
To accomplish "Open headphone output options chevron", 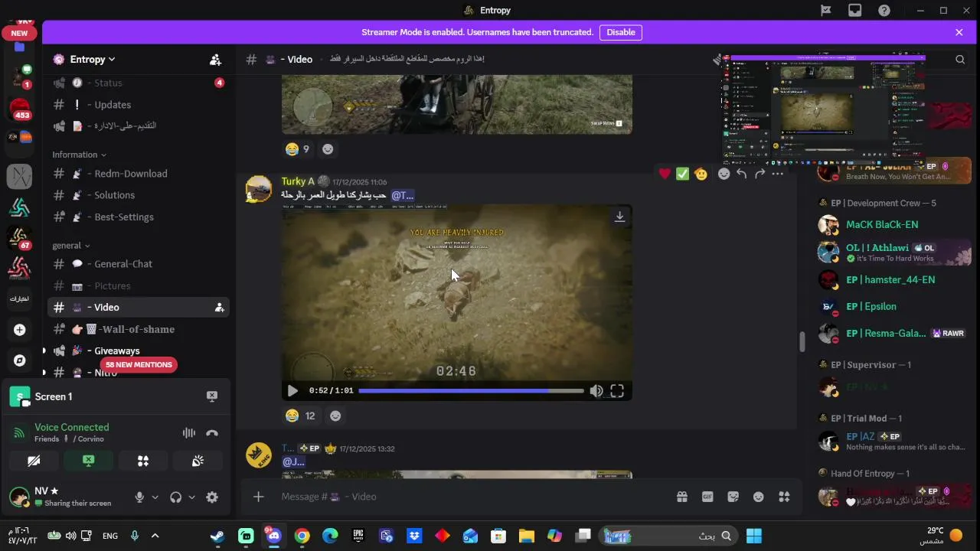I will [x=191, y=497].
